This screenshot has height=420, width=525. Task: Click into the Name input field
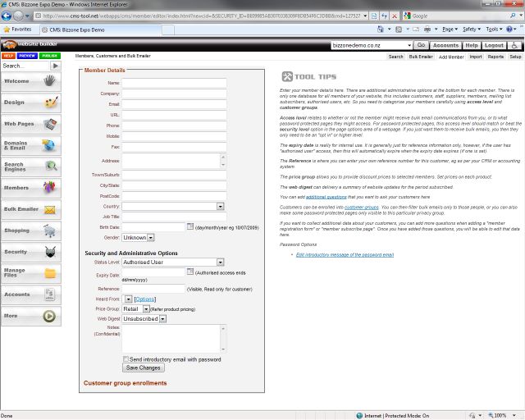(174, 83)
